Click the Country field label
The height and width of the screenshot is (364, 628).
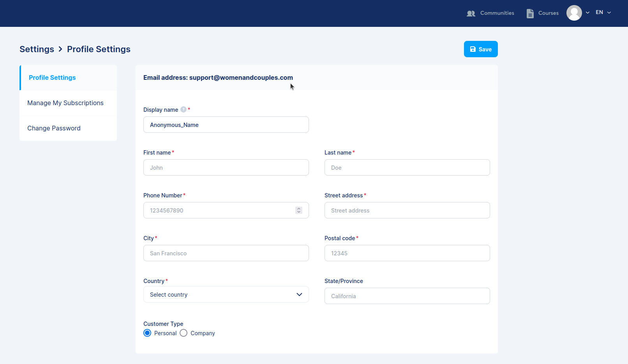[154, 281]
